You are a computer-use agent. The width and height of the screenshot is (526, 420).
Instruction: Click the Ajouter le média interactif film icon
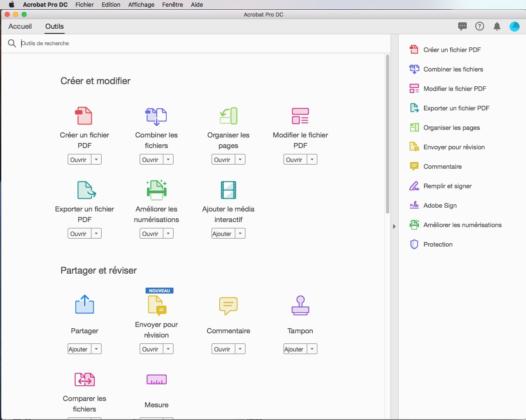click(228, 190)
